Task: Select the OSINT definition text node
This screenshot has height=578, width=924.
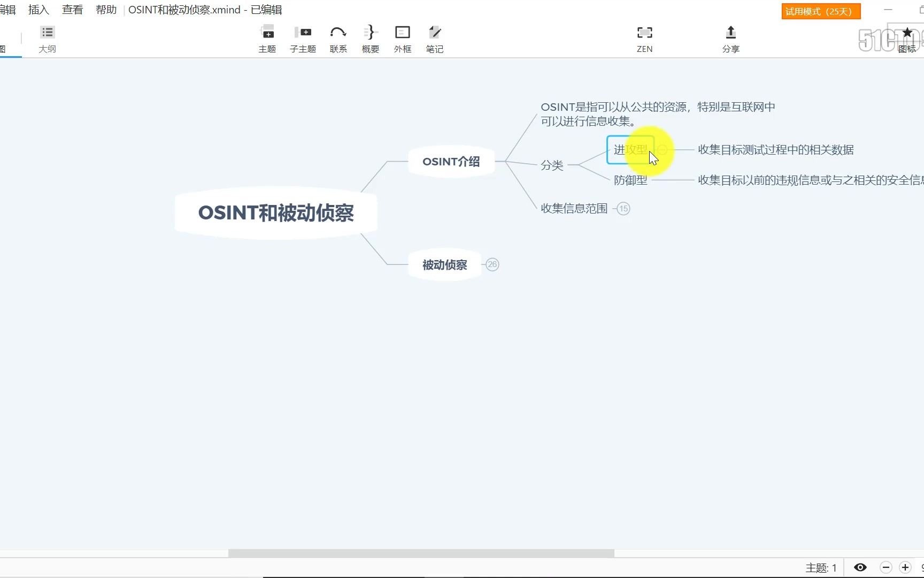Action: click(x=658, y=114)
